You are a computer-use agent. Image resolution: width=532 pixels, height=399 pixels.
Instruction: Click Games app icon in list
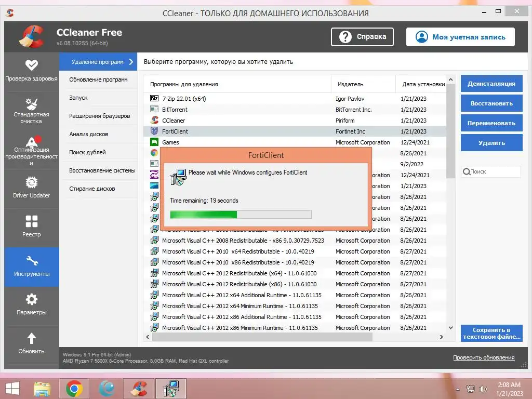point(154,142)
